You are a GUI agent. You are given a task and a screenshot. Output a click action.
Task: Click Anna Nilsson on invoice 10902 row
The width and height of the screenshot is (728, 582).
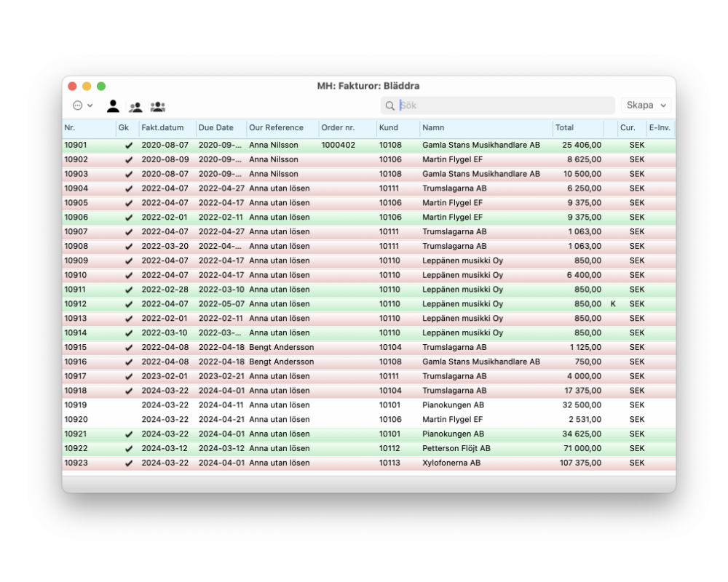pyautogui.click(x=274, y=159)
